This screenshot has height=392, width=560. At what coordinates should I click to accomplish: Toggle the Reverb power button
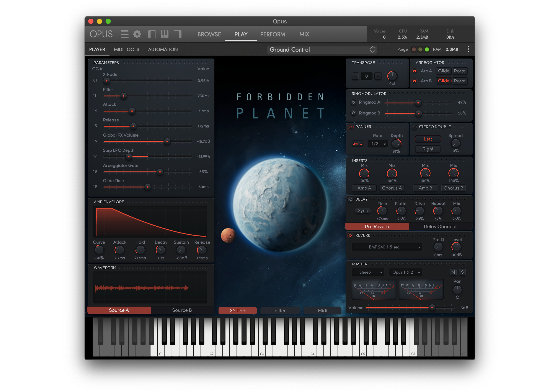click(351, 235)
